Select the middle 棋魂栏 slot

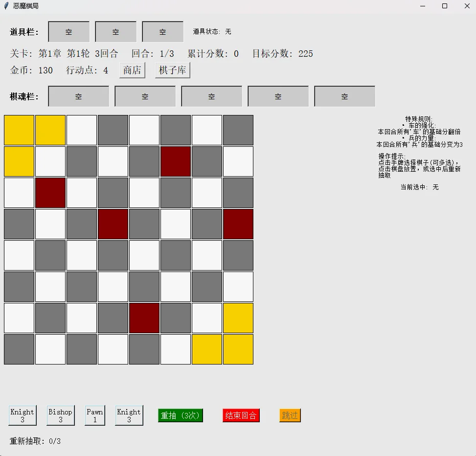point(211,96)
